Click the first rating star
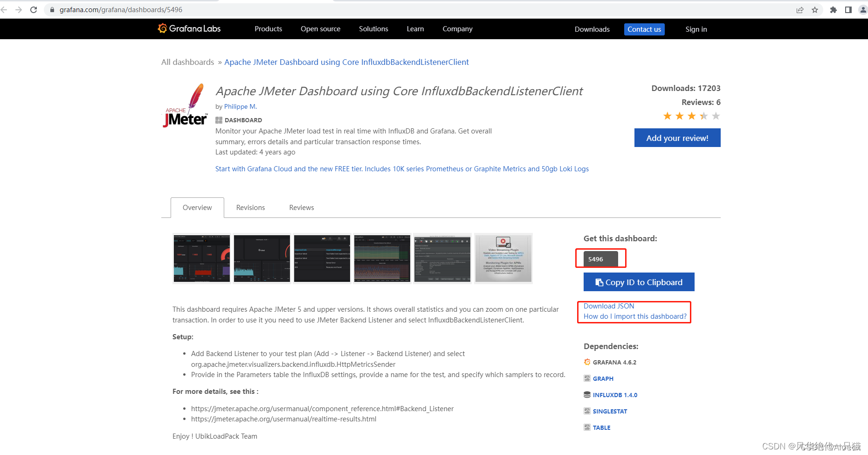The height and width of the screenshot is (455, 868). (668, 116)
